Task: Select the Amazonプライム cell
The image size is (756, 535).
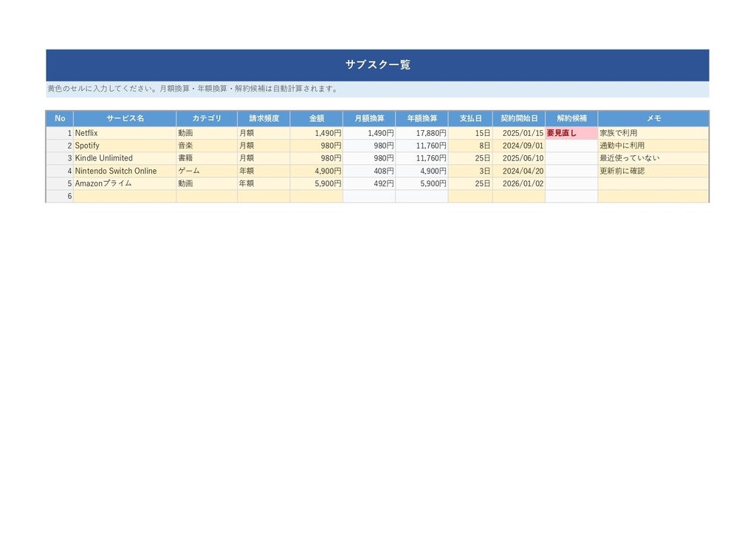Action: (x=125, y=183)
